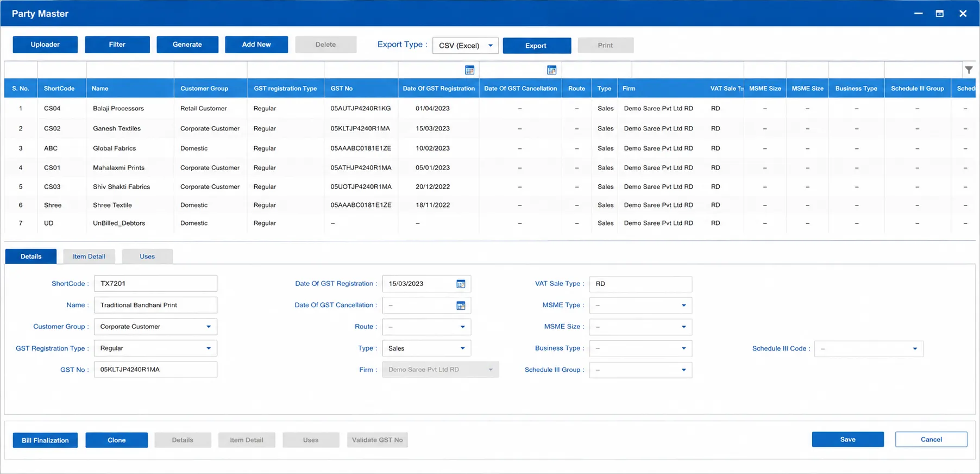Open the Type dropdown showing Sales

coord(426,348)
